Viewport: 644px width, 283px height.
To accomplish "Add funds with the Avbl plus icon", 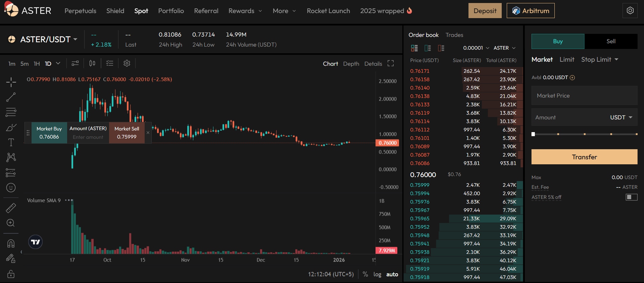I will (x=573, y=77).
